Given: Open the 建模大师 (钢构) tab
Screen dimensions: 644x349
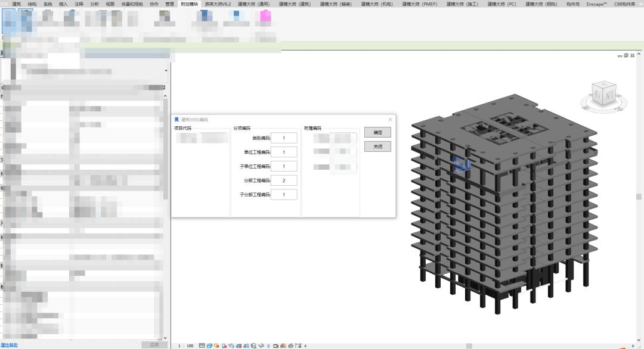Looking at the screenshot, I should point(541,4).
